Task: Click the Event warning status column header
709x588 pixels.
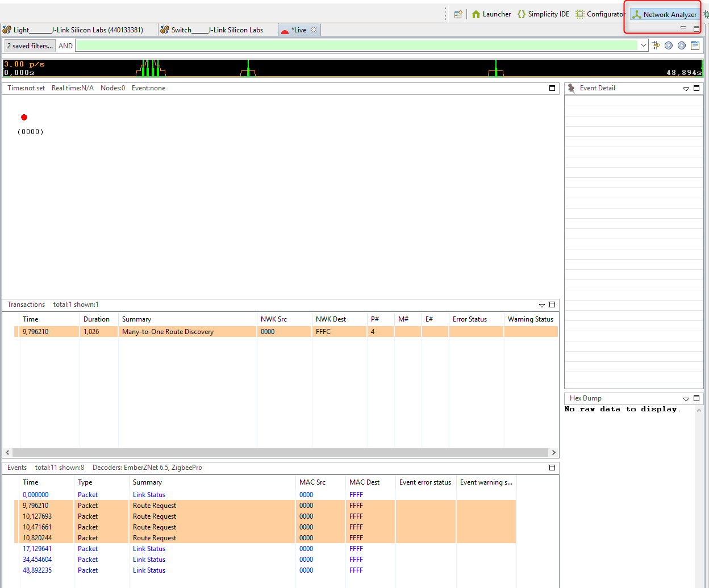Action: (486, 482)
